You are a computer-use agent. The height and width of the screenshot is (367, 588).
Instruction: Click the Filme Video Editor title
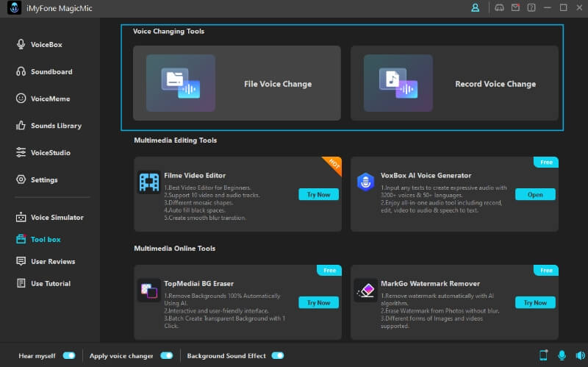coord(195,175)
